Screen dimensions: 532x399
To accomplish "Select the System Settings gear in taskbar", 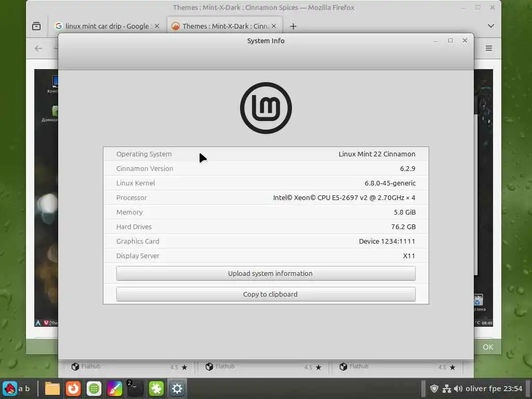I will click(x=177, y=389).
